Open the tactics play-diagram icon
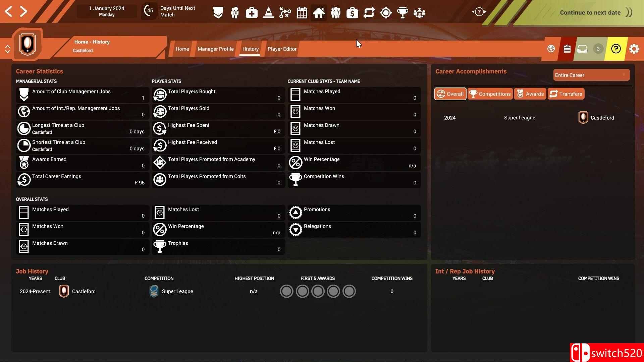Viewport: 644px width, 362px height. coord(285,13)
